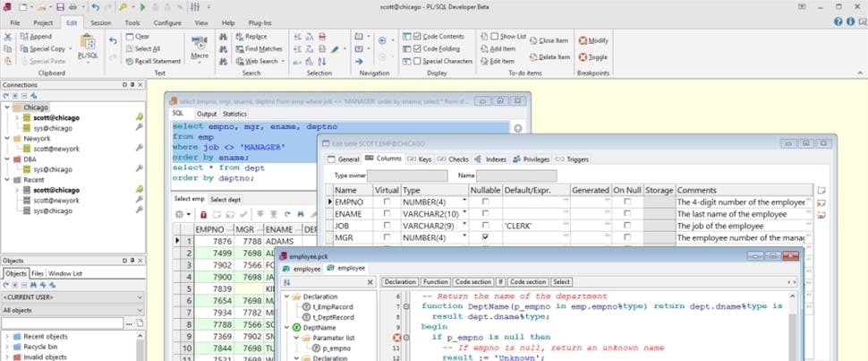The image size is (868, 361).
Task: Click the Toggle breakpoint icon
Action: (x=583, y=56)
